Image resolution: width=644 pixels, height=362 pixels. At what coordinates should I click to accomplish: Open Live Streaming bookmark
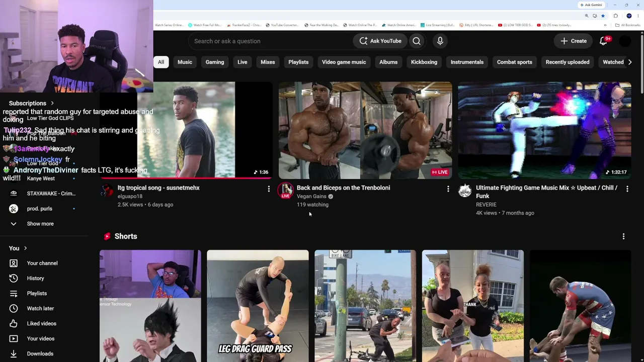[437, 25]
